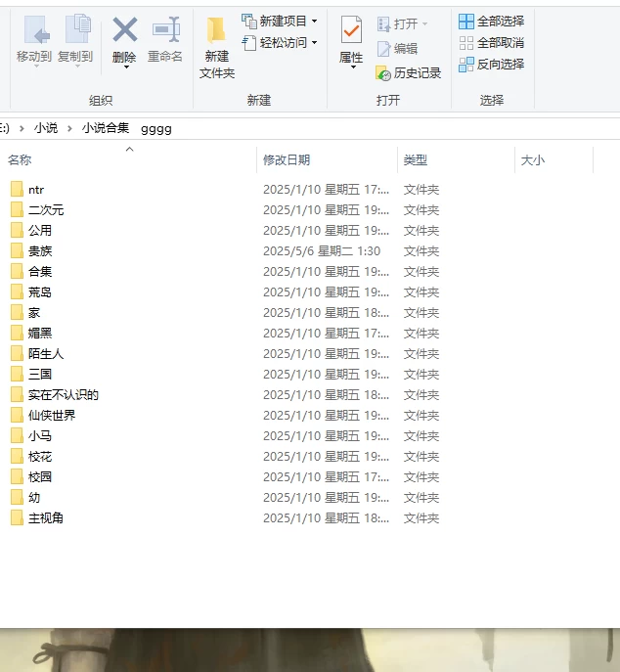Image resolution: width=620 pixels, height=672 pixels.
Task: Select the 合集 folder icon
Action: (17, 271)
